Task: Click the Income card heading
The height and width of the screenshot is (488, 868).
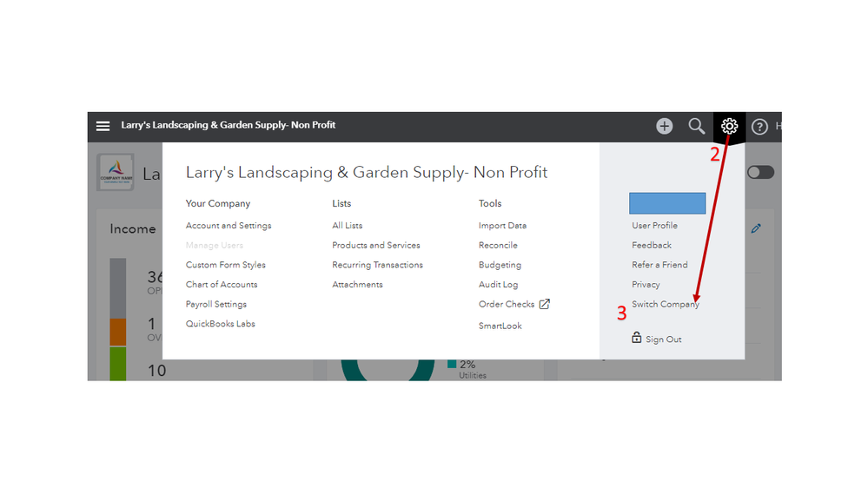Action: 133,229
